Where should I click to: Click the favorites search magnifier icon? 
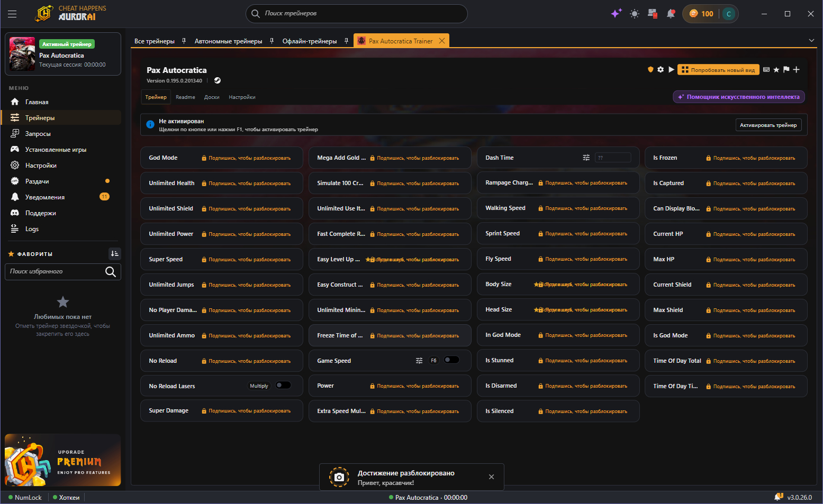(111, 272)
